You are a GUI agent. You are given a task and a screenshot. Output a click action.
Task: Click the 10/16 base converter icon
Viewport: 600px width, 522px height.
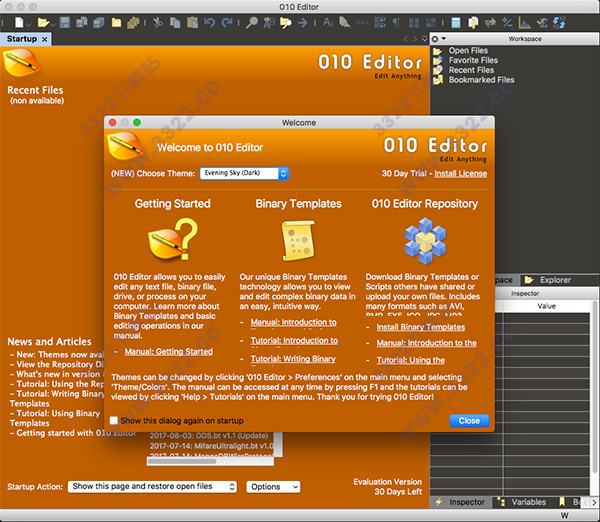[x=559, y=23]
